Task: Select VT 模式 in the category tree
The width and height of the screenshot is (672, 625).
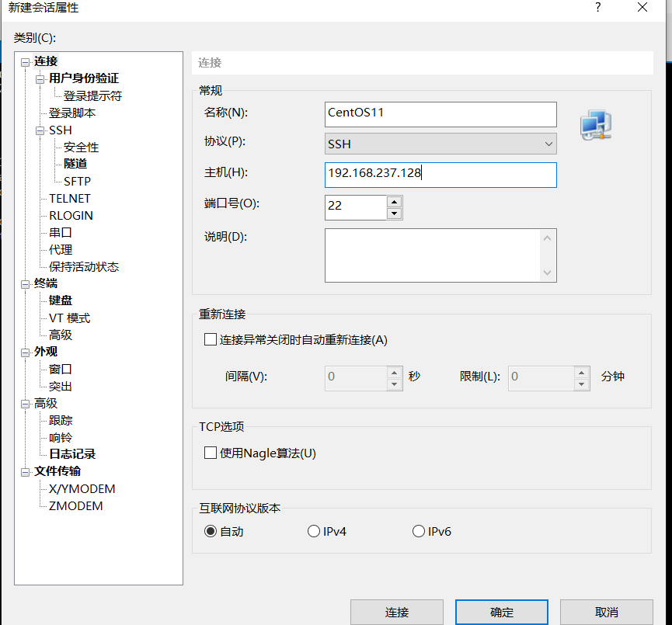Action: point(69,318)
